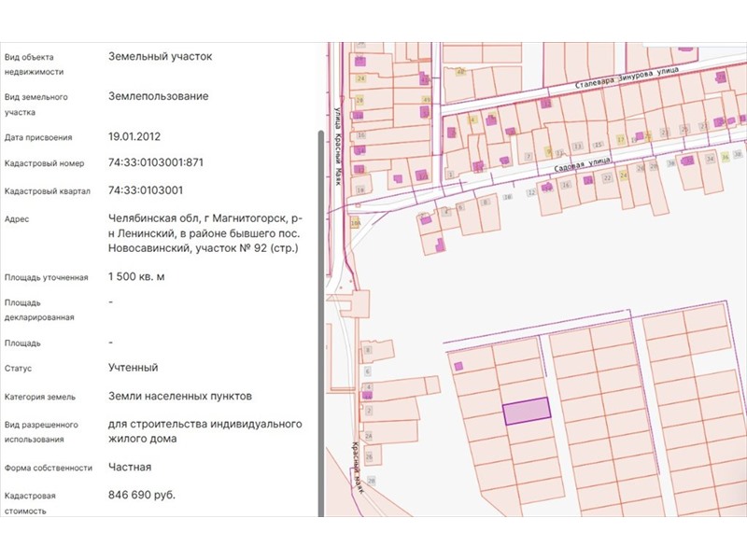Select house number 2А marker
Screen dimensions: 747x560
(369, 436)
